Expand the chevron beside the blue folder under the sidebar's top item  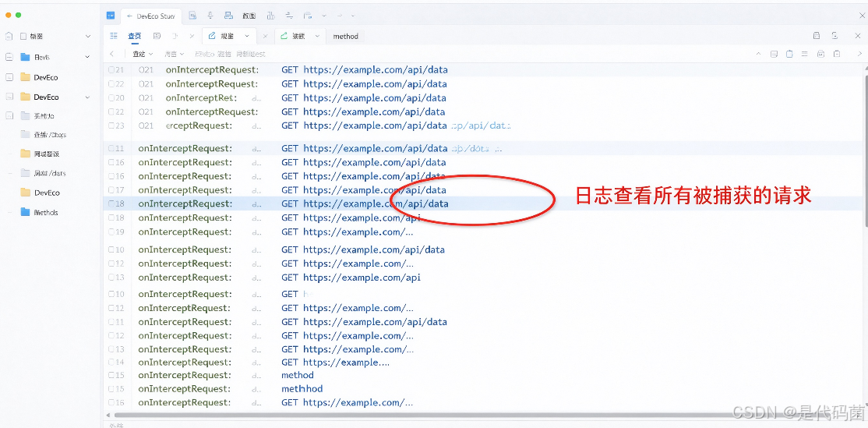click(x=87, y=57)
